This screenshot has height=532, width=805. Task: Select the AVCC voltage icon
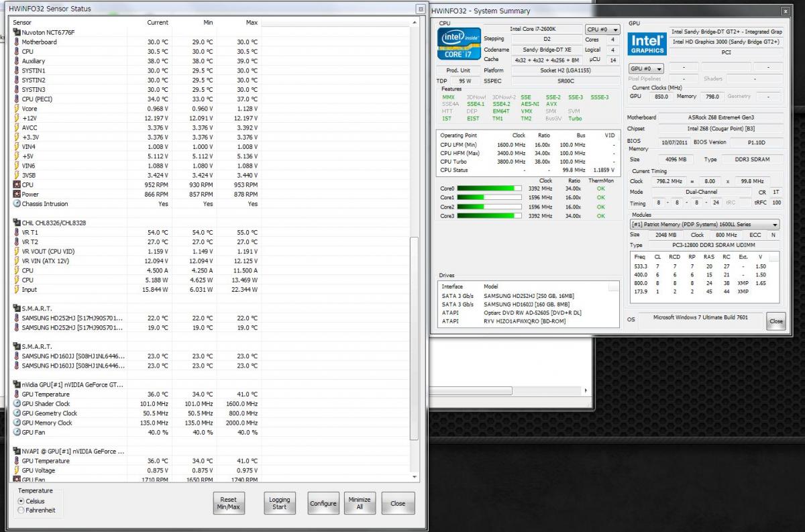17,127
